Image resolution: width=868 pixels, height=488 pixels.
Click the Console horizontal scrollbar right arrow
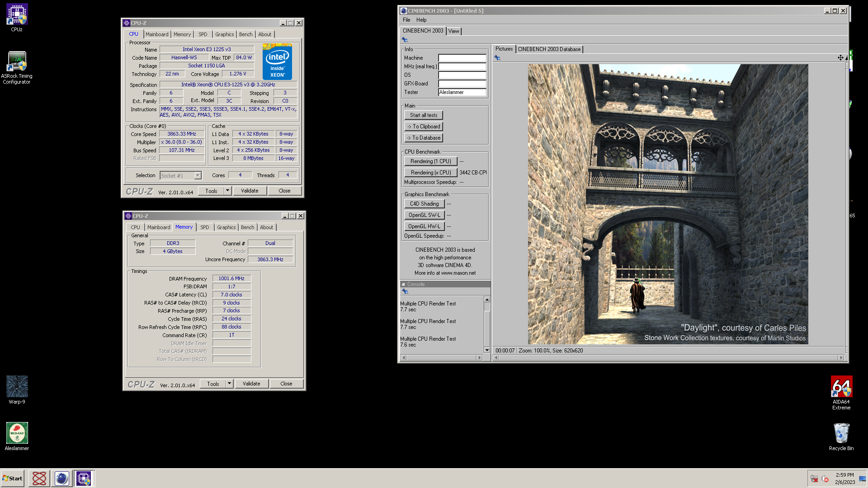(480, 357)
